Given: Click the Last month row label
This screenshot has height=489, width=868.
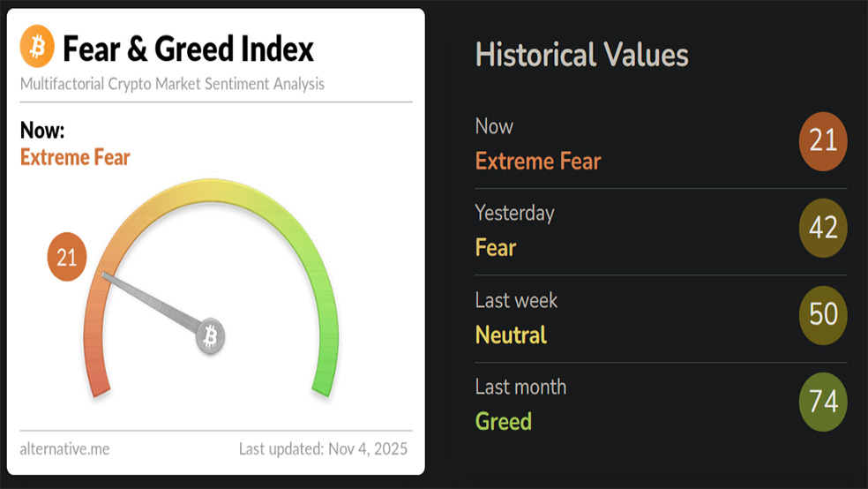Looking at the screenshot, I should (520, 387).
